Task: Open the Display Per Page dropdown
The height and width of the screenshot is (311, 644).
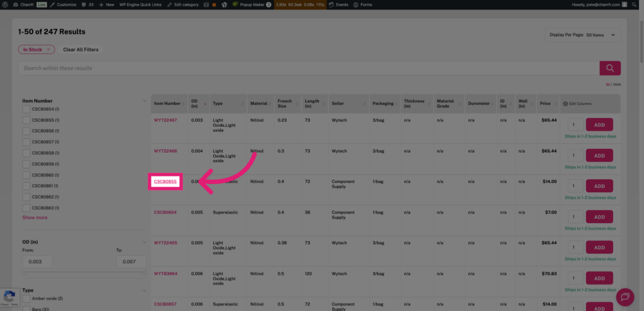Action: coord(582,35)
